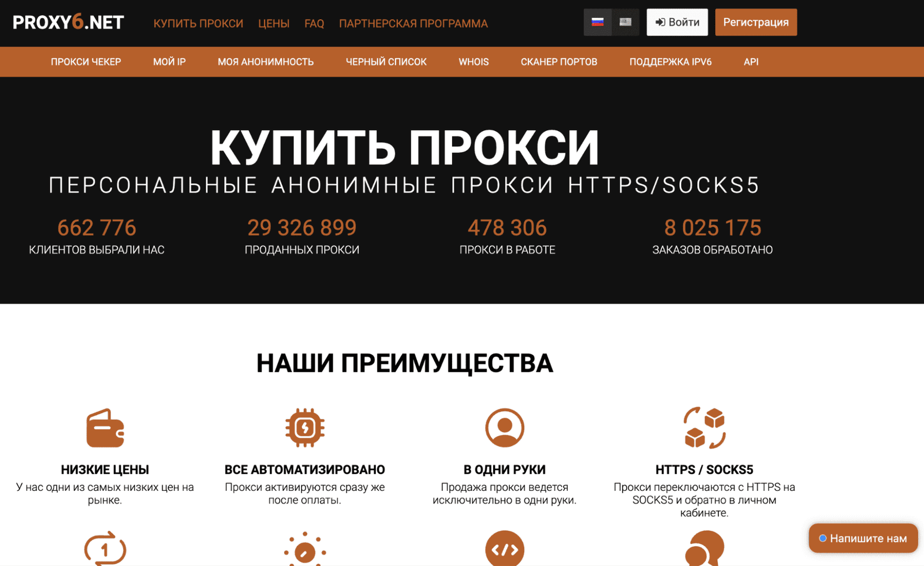Open the СКАНЕР ПОРТОВ tool

pyautogui.click(x=559, y=62)
